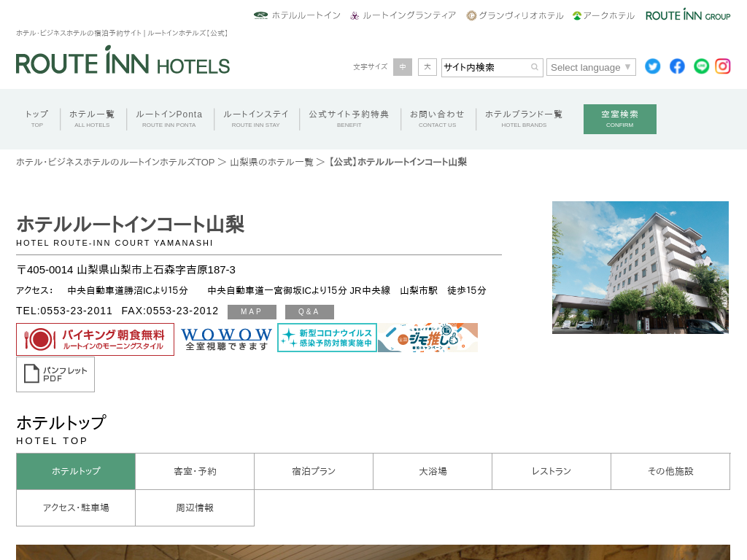Viewport: 747px width, 560px height.
Task: Select the 客室・予約 tab
Action: tap(195, 472)
